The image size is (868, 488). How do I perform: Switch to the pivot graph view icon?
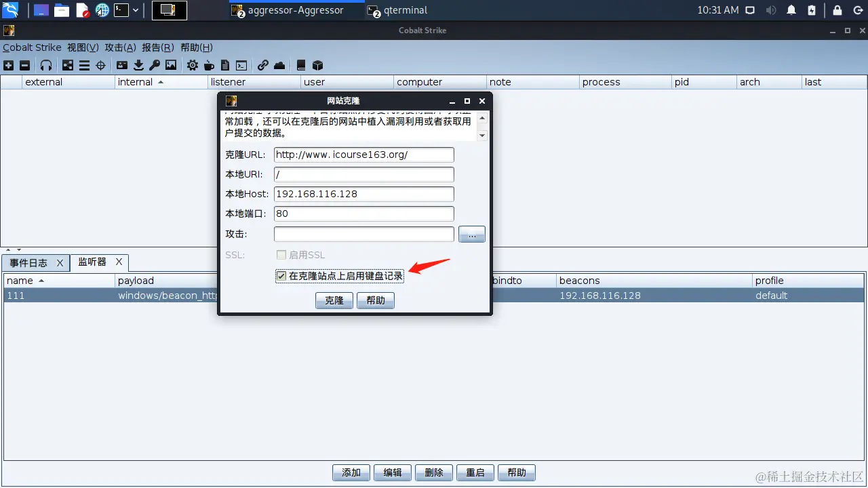point(68,66)
